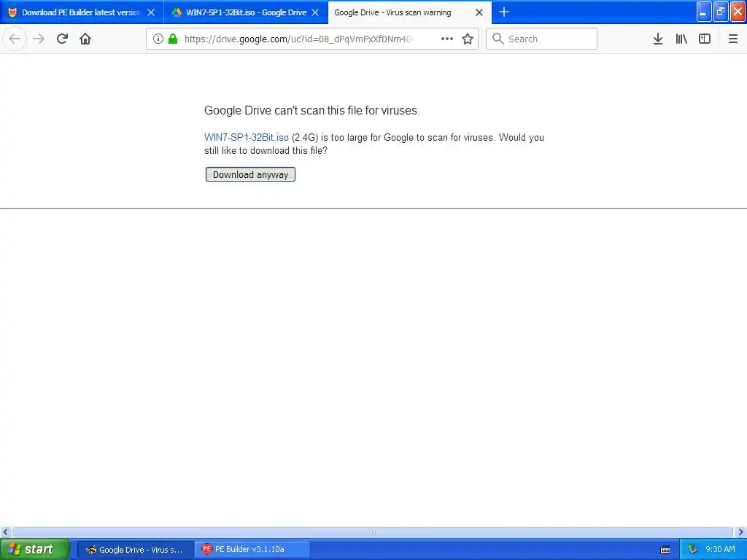Image resolution: width=747 pixels, height=560 pixels.
Task: Click the Download anyway button
Action: click(x=251, y=174)
